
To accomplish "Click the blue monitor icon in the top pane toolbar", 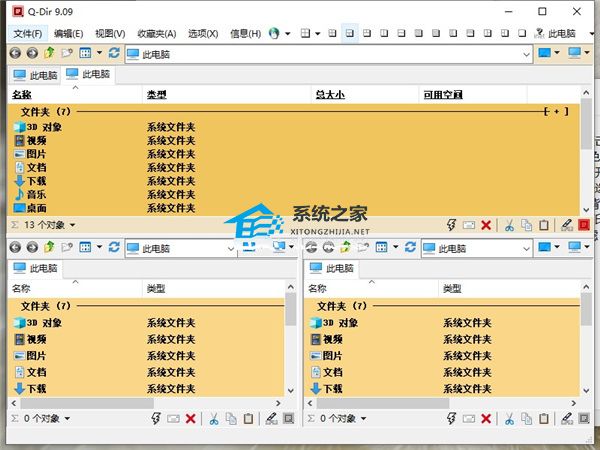I will coord(545,53).
